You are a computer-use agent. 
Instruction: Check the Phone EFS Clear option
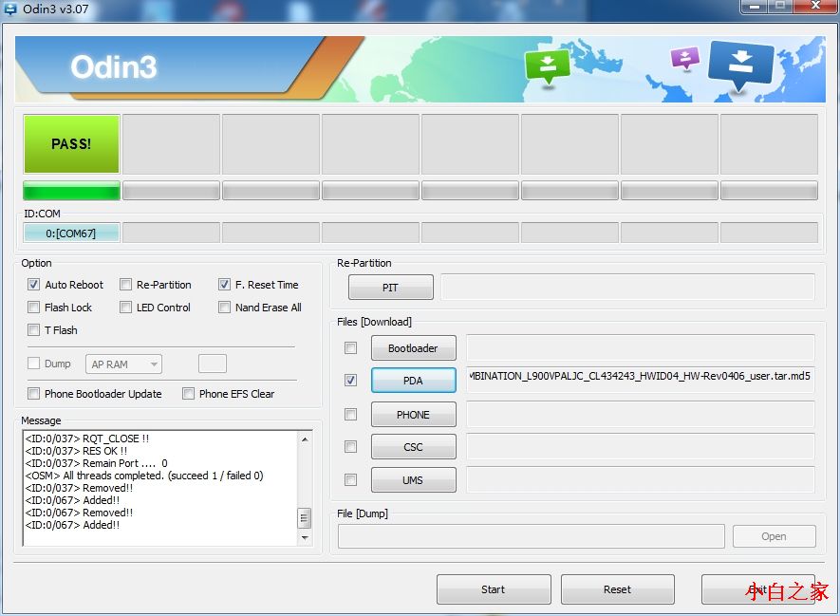(188, 394)
